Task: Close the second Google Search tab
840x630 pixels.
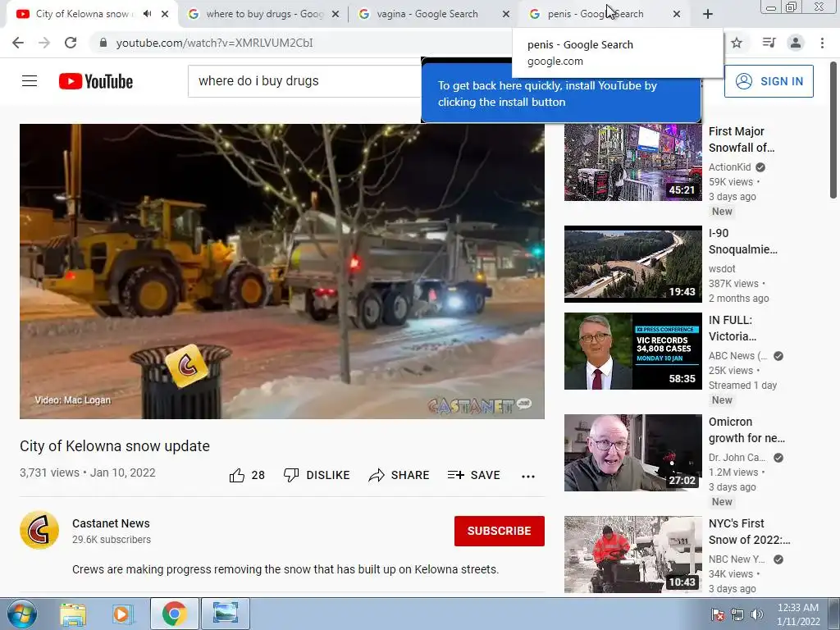Action: pos(505,15)
